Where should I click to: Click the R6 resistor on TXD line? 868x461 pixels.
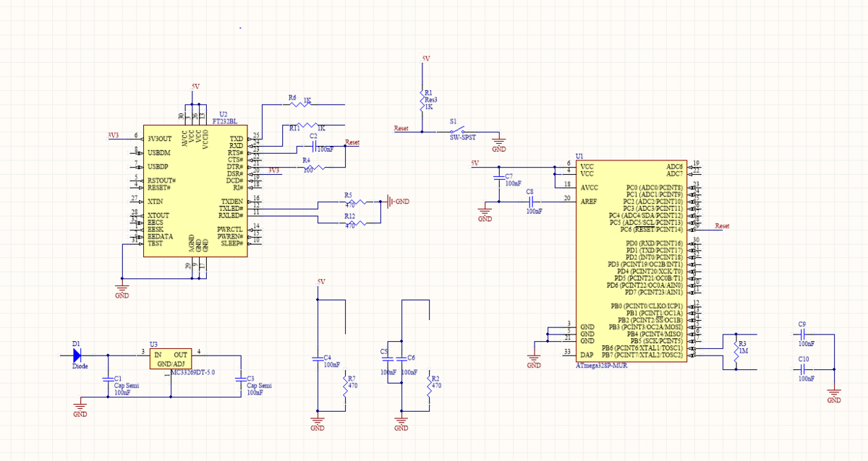point(301,105)
